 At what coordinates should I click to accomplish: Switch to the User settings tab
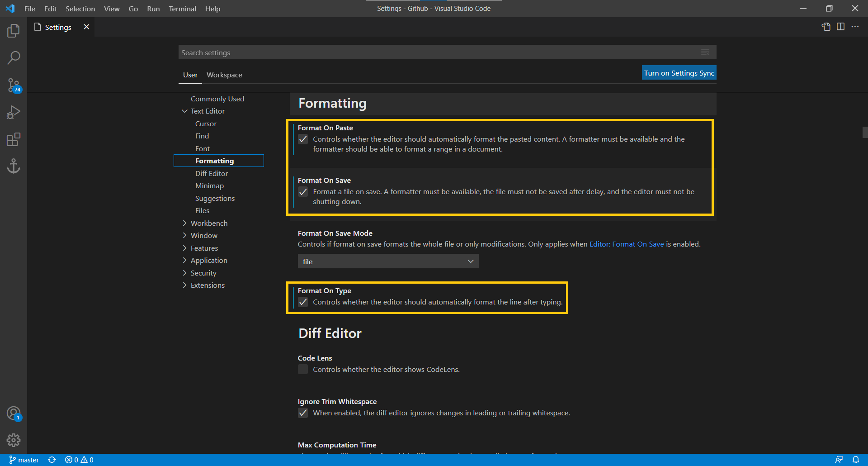190,75
